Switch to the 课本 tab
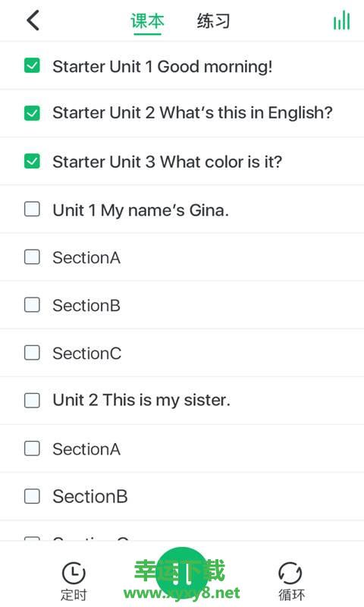Screen dimensions: 364x607 [x=147, y=21]
